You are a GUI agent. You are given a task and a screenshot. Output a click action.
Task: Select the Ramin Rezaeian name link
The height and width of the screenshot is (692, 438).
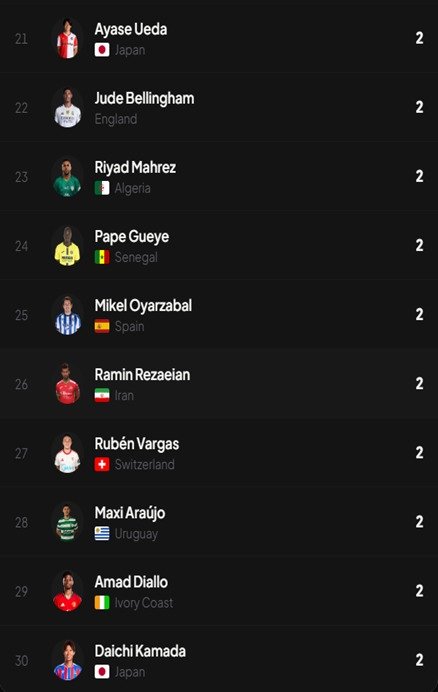coord(142,375)
